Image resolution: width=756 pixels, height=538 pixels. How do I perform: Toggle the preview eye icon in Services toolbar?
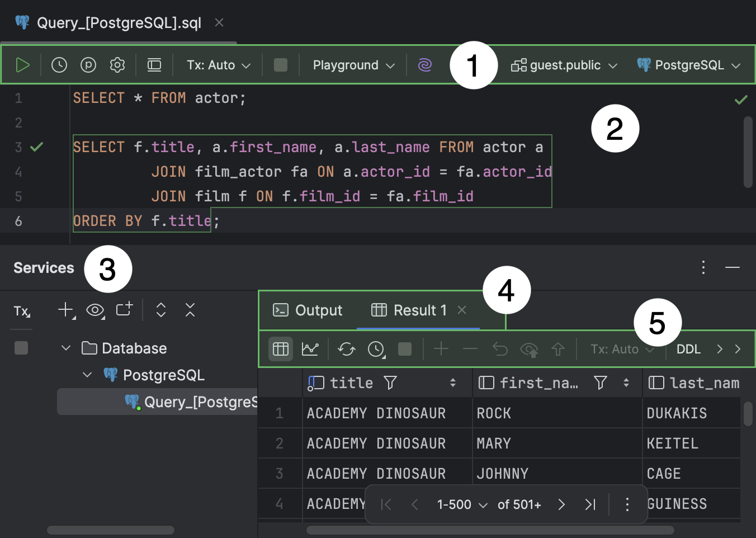point(95,309)
